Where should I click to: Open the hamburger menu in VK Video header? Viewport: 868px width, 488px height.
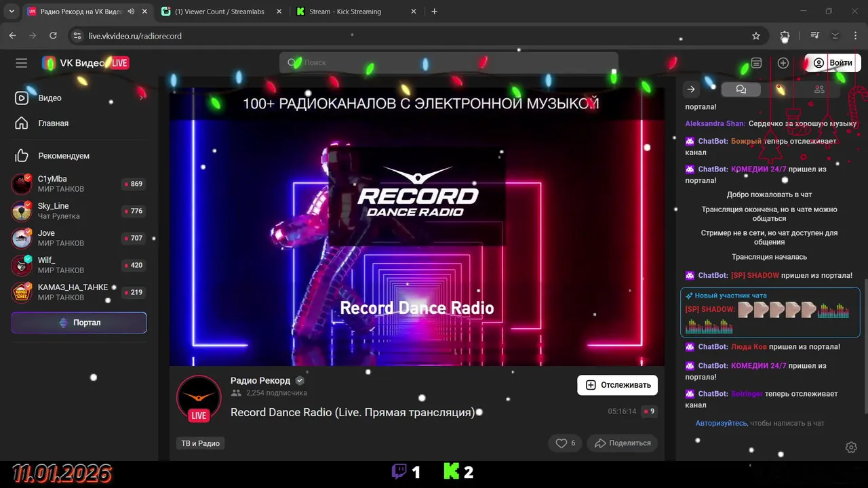[x=22, y=63]
